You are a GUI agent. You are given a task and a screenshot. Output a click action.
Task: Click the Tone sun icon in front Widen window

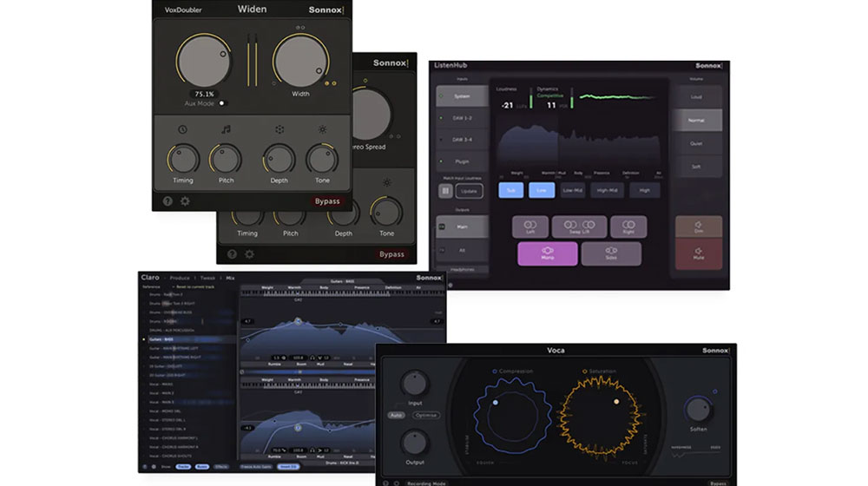click(322, 129)
